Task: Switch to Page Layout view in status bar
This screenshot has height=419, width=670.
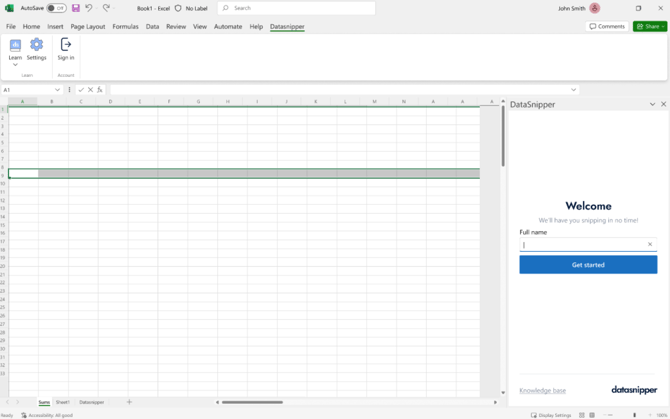Action: [x=592, y=415]
